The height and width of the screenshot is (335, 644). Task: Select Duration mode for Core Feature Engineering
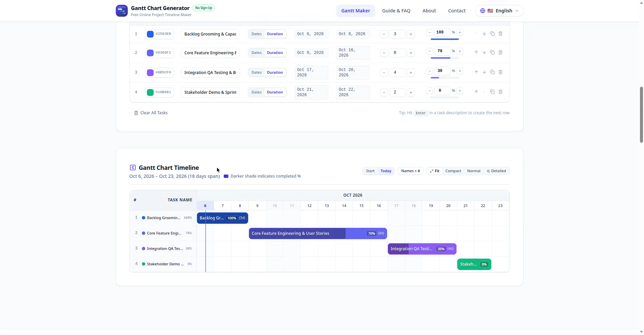coord(275,53)
